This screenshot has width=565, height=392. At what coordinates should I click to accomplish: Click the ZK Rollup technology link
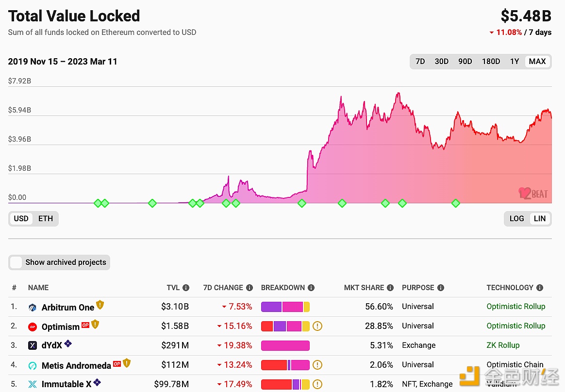point(503,345)
